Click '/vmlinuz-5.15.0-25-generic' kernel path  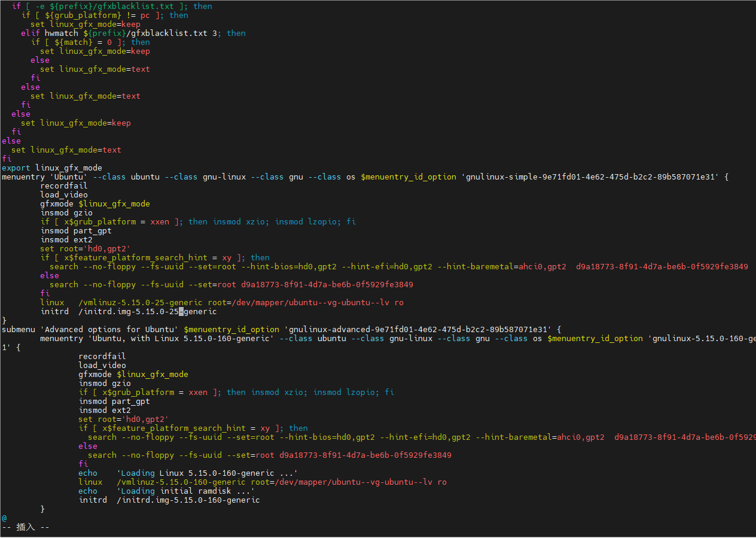click(141, 302)
